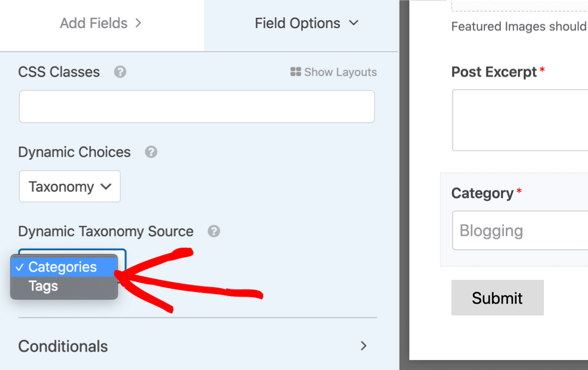Click the Field Options down chevron
588x370 pixels.
pos(353,23)
